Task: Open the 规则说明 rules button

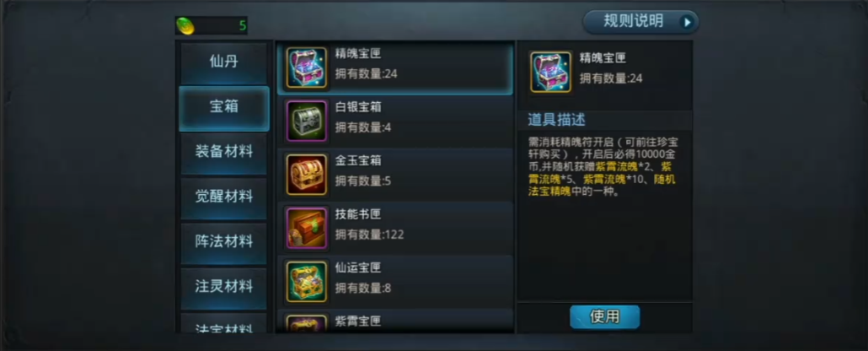Action: tap(640, 22)
